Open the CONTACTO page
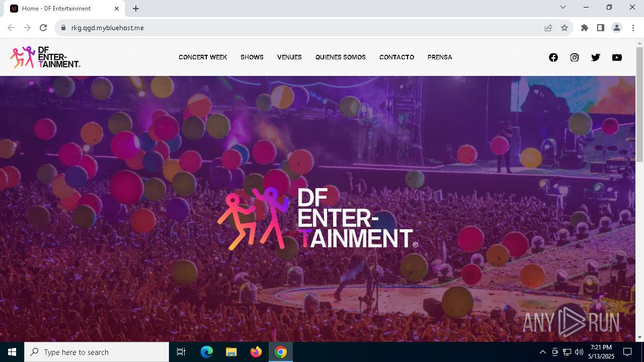 396,57
